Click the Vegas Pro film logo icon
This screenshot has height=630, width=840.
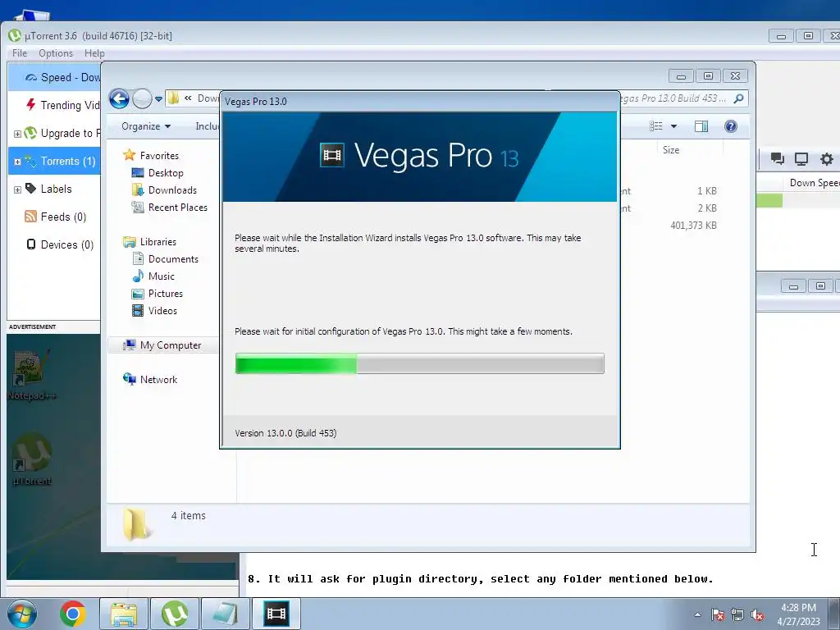pos(332,155)
